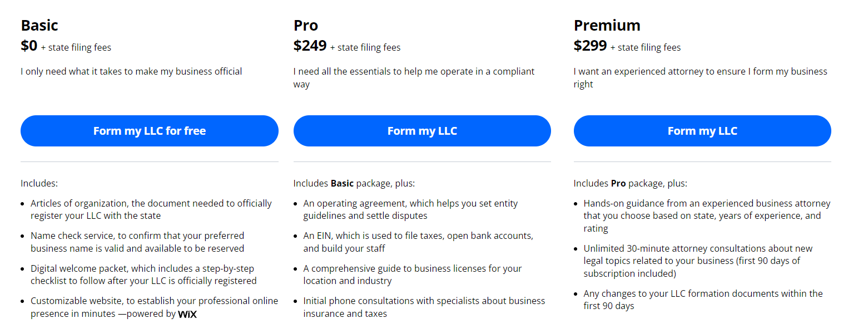Click the EIN feature item in Pro
868x333 pixels.
(x=418, y=242)
